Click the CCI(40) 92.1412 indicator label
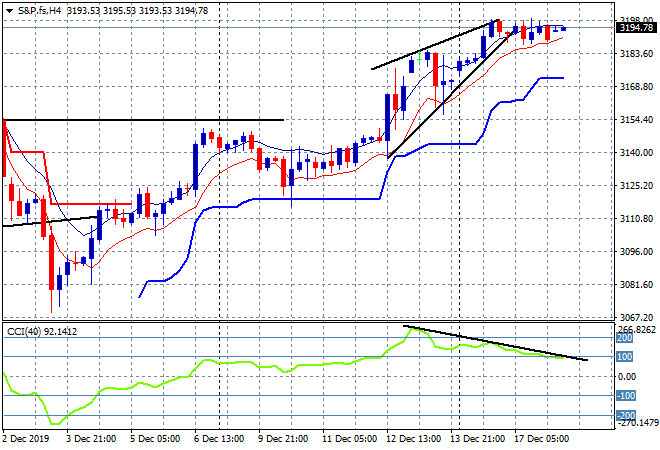 tap(42, 332)
